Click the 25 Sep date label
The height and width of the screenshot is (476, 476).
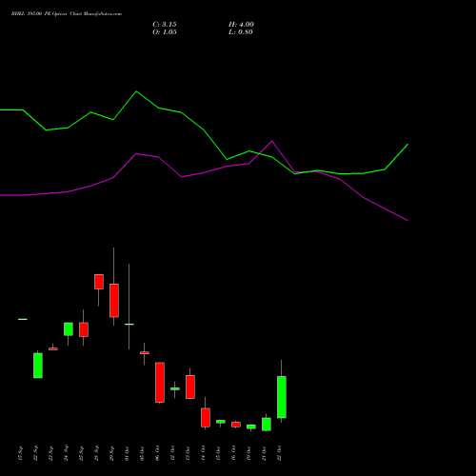point(81,453)
